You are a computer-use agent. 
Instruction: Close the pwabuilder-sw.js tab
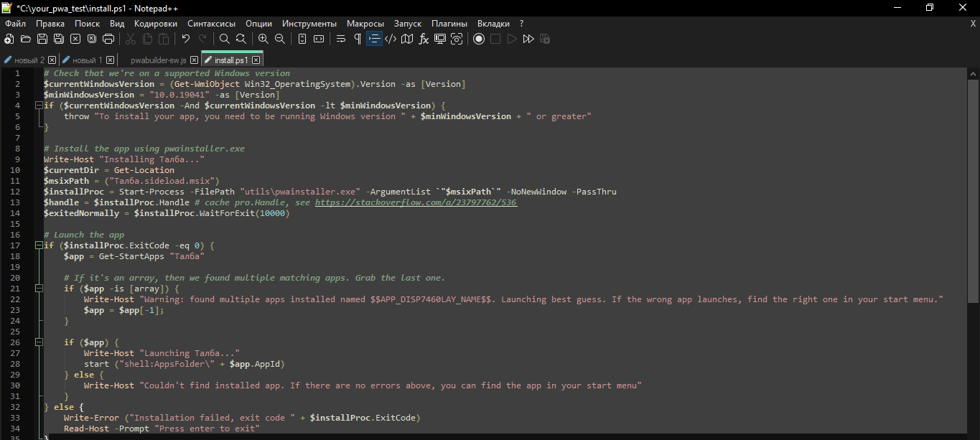click(x=194, y=60)
